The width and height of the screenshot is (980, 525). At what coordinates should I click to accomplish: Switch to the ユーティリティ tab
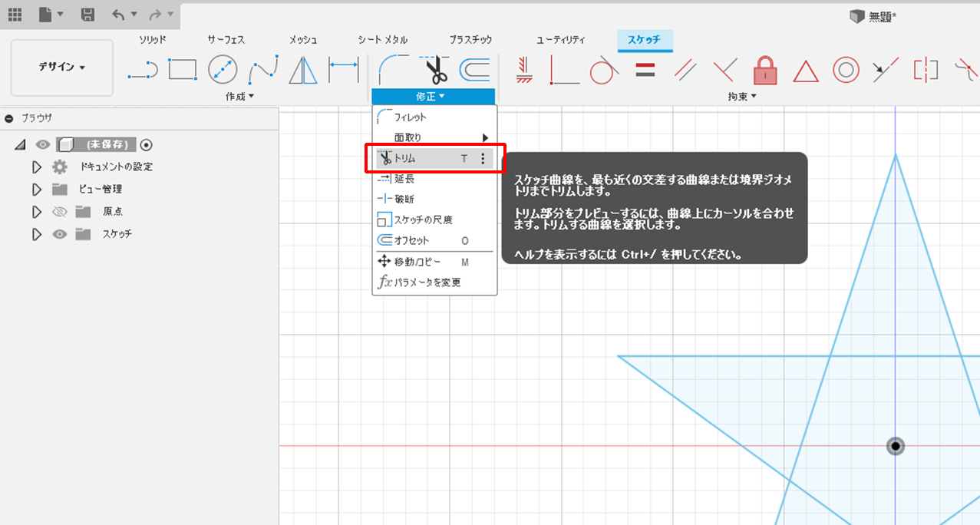click(x=561, y=39)
